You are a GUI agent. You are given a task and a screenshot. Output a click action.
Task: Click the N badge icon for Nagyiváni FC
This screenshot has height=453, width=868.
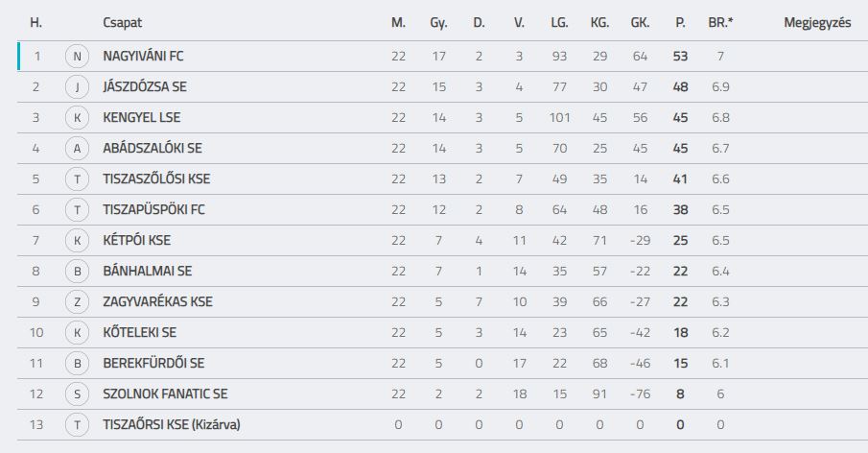[77, 56]
